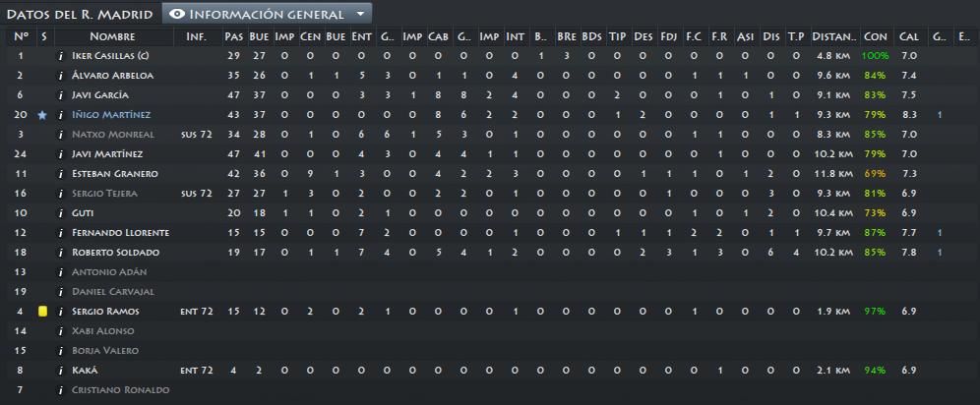The width and height of the screenshot is (980, 405).
Task: Sort by Pas passes column header
Action: [x=233, y=36]
